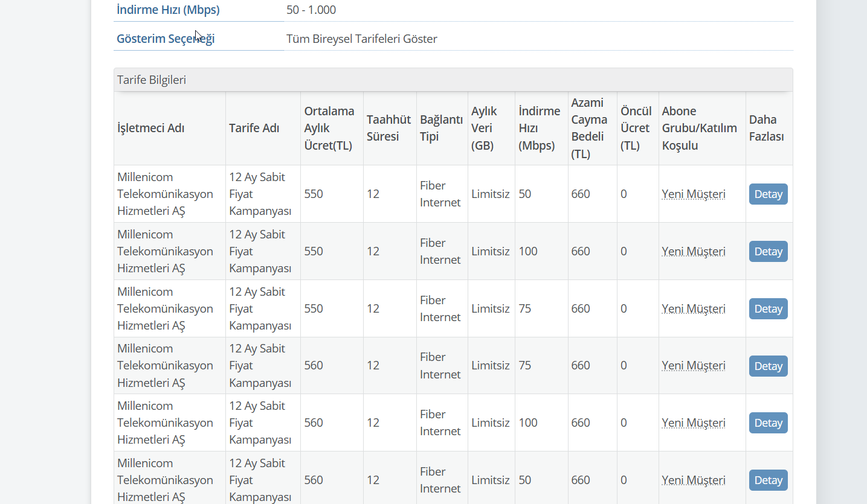Open Detay for the 560 TL 75 Mbps tariff
The height and width of the screenshot is (504, 867).
[x=768, y=366]
